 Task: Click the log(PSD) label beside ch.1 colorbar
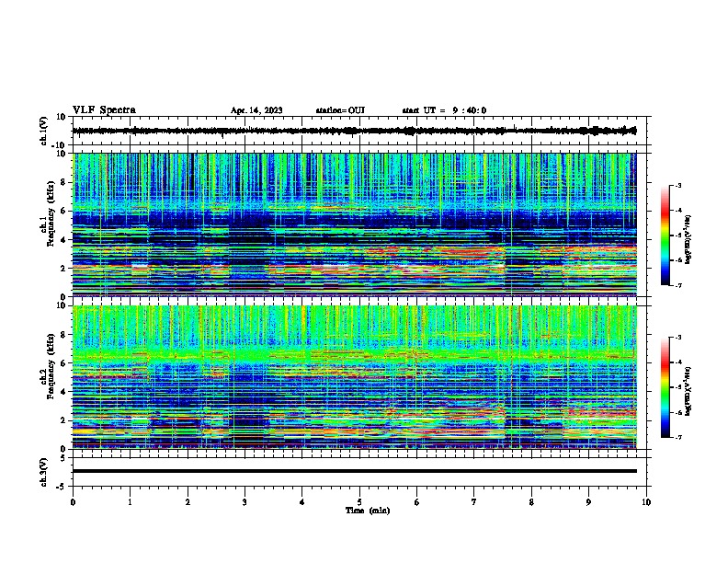click(x=688, y=239)
